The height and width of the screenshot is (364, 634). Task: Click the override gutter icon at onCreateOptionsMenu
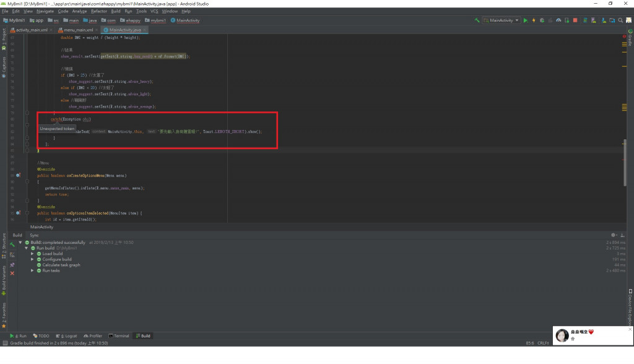click(x=18, y=176)
